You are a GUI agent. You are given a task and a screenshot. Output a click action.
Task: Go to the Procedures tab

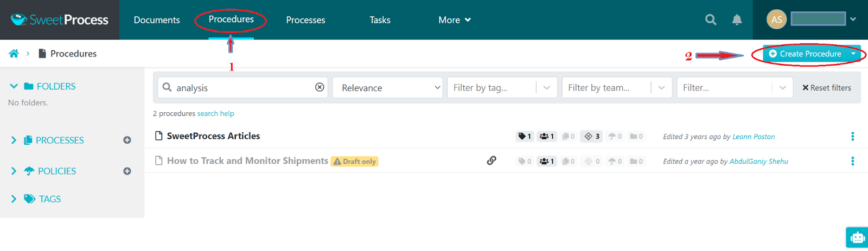tap(231, 20)
